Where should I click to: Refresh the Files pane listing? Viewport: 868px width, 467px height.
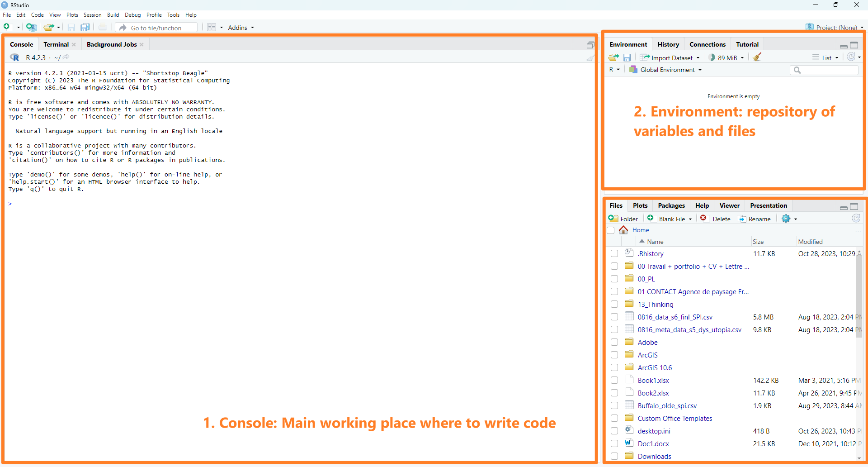(856, 218)
